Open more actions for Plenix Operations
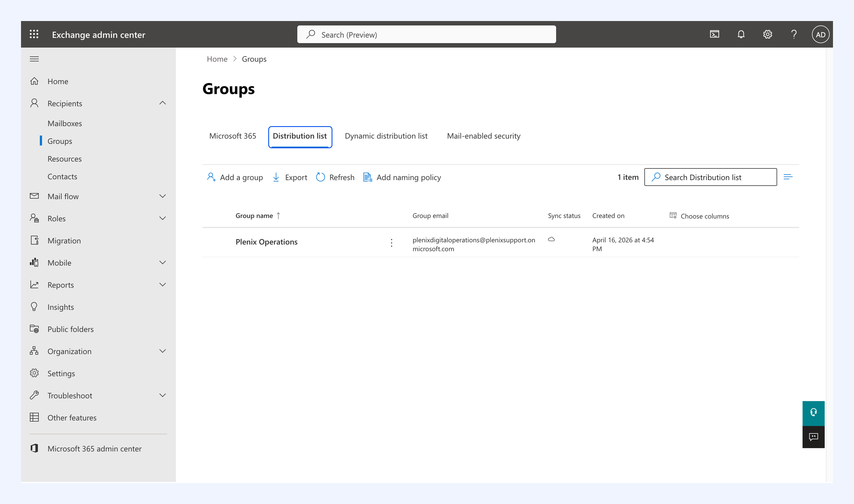 point(392,243)
